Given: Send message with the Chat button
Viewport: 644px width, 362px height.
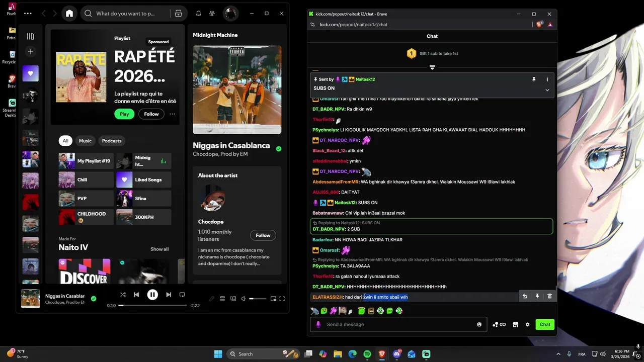Looking at the screenshot, I should [x=545, y=324].
